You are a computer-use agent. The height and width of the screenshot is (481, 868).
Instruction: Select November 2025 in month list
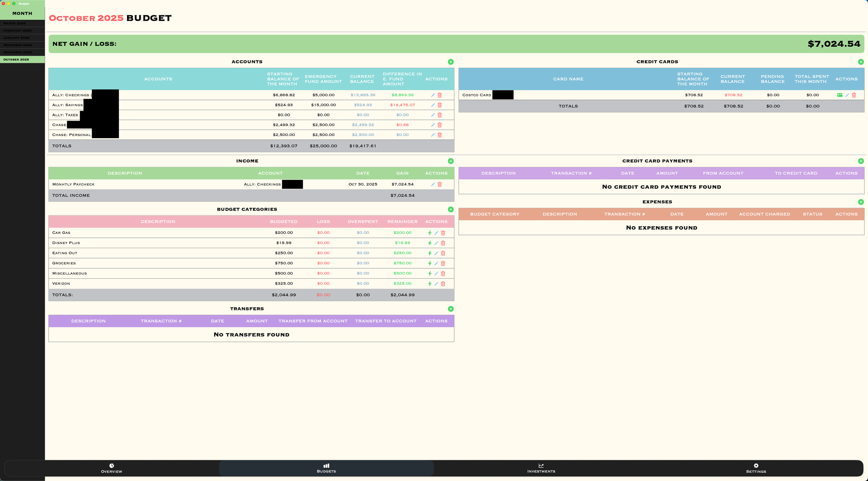tap(18, 52)
